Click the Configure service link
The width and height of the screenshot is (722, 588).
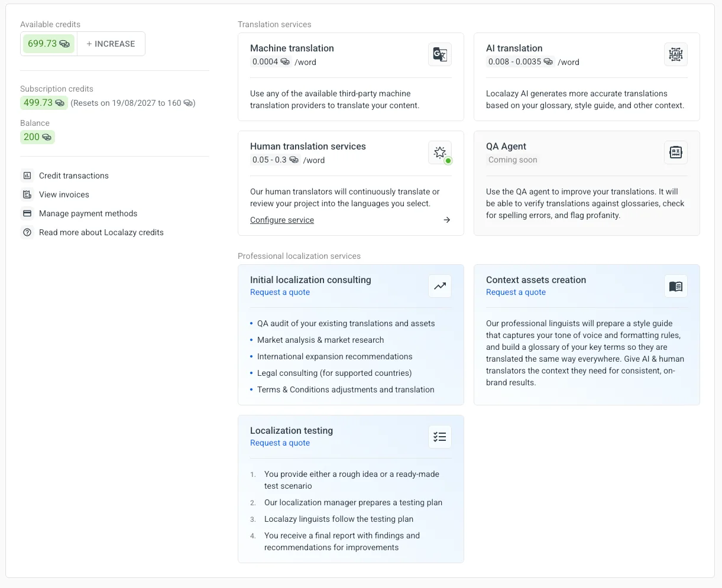click(x=282, y=220)
